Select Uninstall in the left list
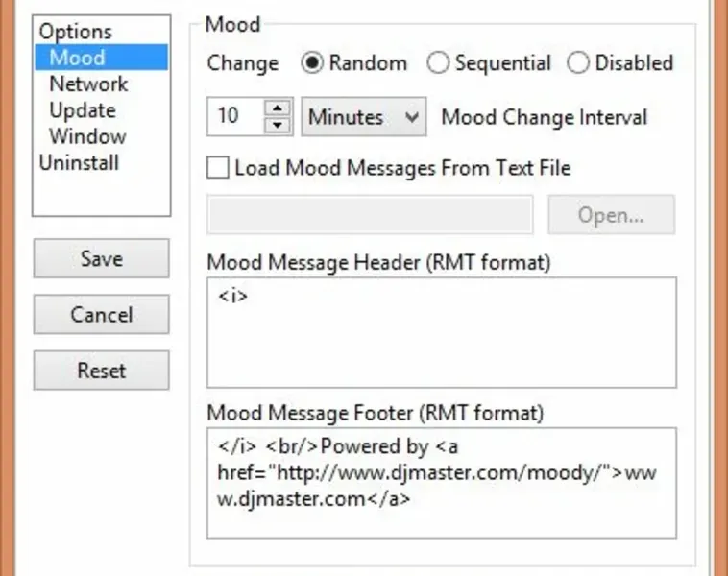 [x=79, y=162]
